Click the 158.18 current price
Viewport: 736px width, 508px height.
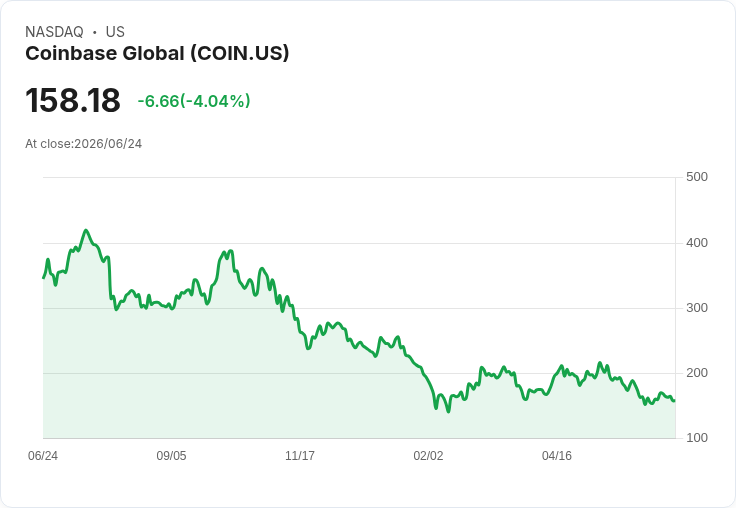pyautogui.click(x=73, y=100)
